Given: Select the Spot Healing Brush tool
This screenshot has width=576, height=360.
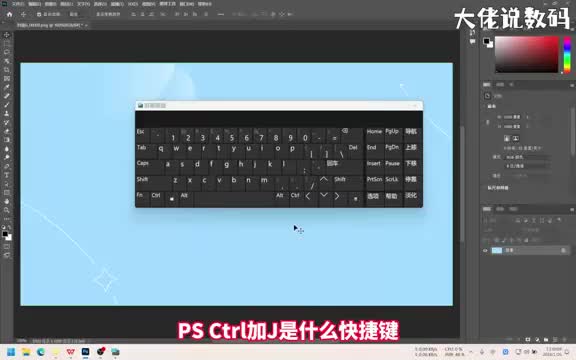Looking at the screenshot, I should coord(7,96).
